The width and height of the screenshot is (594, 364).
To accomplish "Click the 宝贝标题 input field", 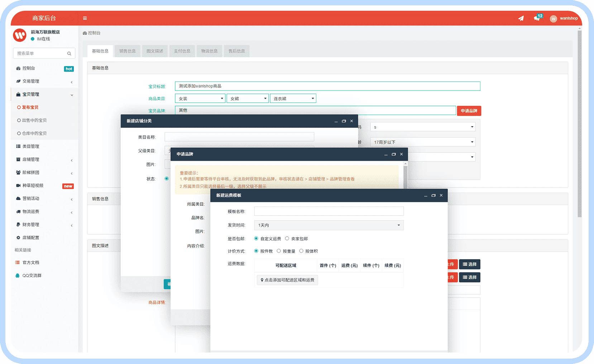I will click(327, 86).
